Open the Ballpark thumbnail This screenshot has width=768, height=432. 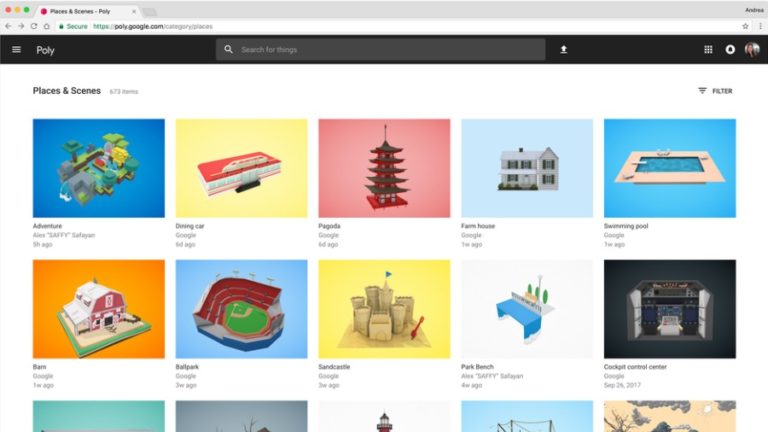pyautogui.click(x=241, y=309)
